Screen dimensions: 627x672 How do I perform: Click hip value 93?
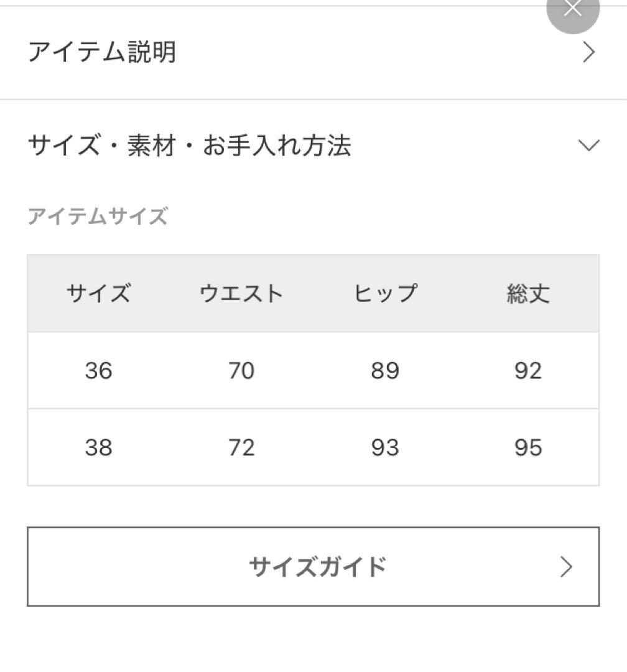tap(385, 447)
